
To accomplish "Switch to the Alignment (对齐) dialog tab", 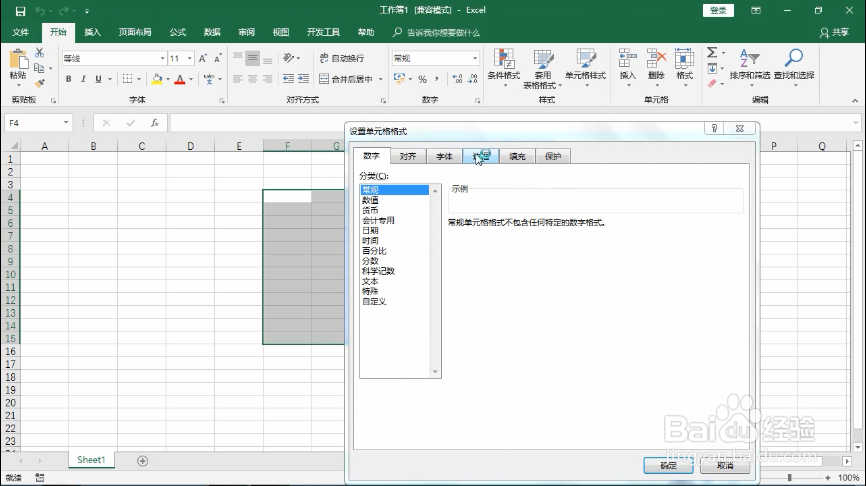I will 408,156.
